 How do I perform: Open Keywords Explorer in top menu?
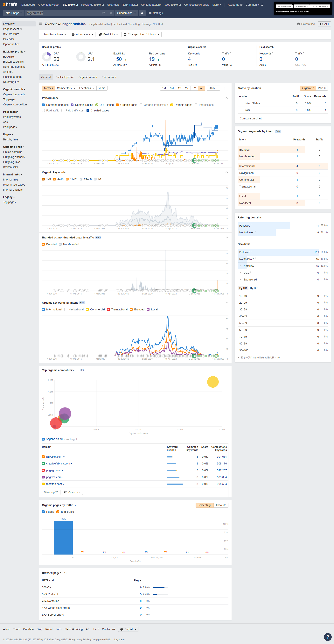(x=92, y=5)
